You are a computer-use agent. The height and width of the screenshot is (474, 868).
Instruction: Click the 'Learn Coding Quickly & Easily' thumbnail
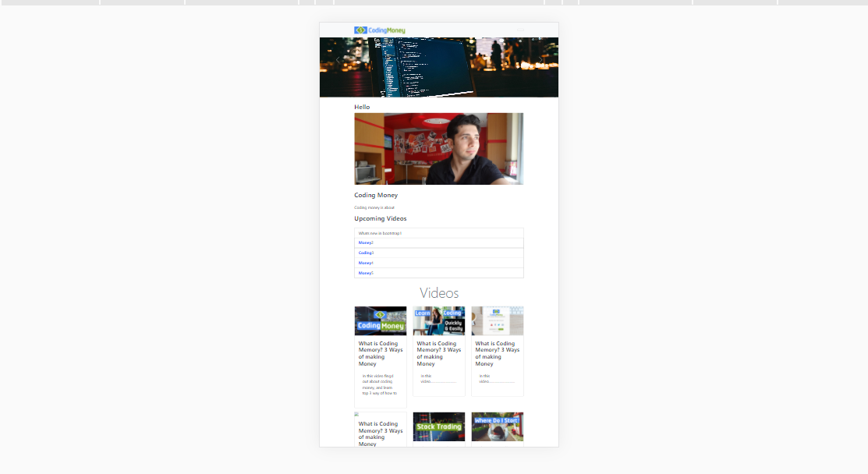(x=438, y=320)
